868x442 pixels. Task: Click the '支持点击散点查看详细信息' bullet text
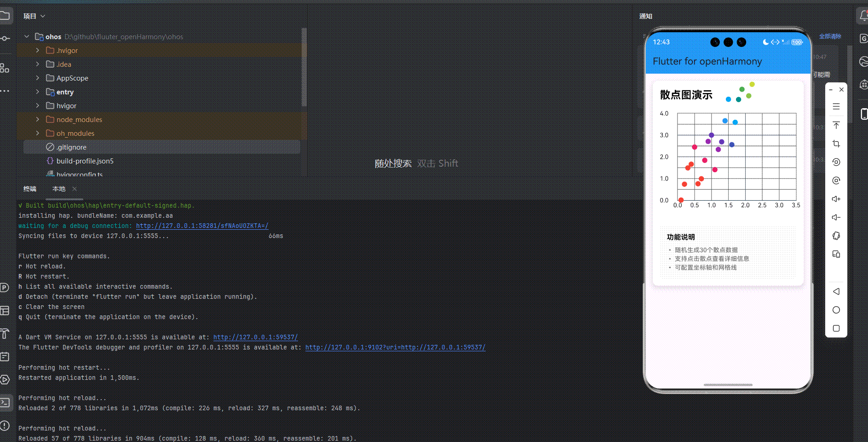712,259
